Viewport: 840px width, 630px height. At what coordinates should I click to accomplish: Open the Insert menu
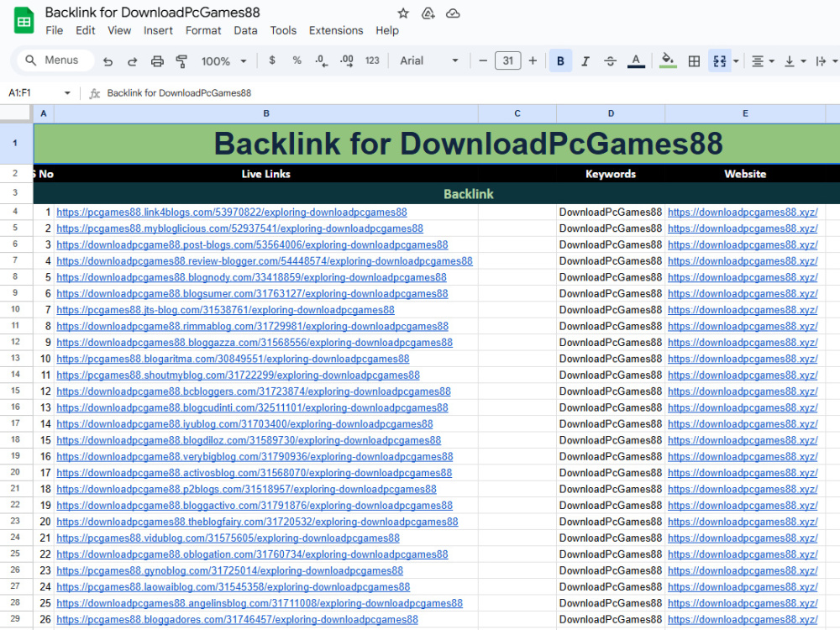pyautogui.click(x=158, y=30)
